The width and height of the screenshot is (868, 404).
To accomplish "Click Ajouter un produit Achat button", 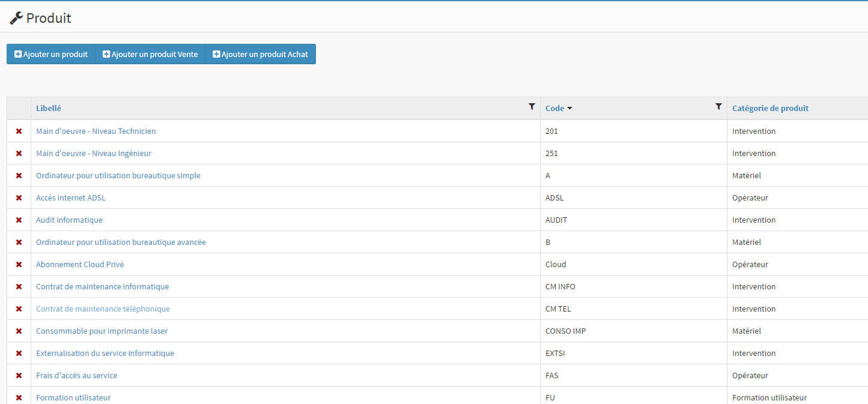I will [x=261, y=54].
